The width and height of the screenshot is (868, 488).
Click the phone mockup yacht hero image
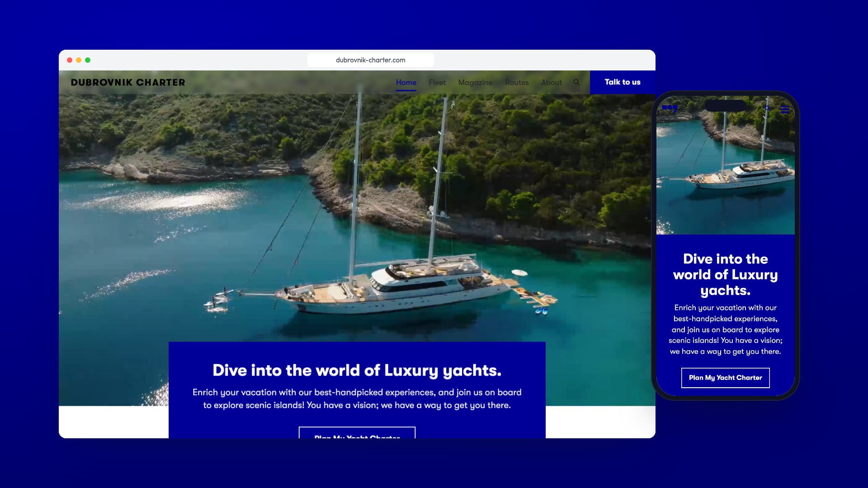[x=726, y=165]
